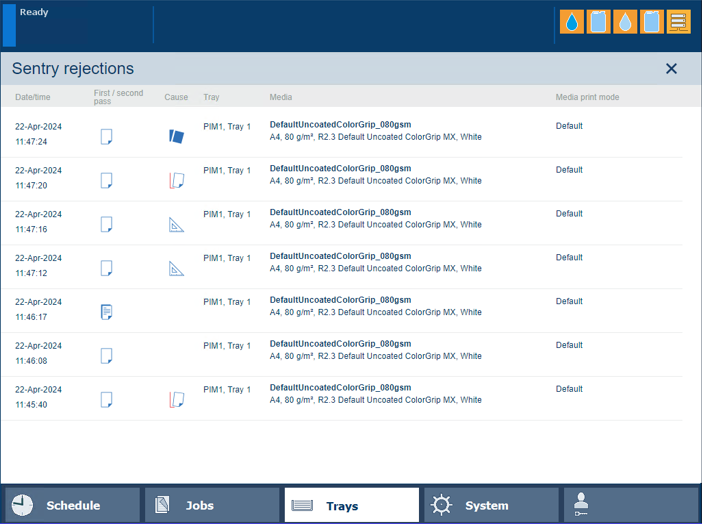Select the 11:45:40 date/time cell
Screen dimensions: 702x524
[39, 397]
